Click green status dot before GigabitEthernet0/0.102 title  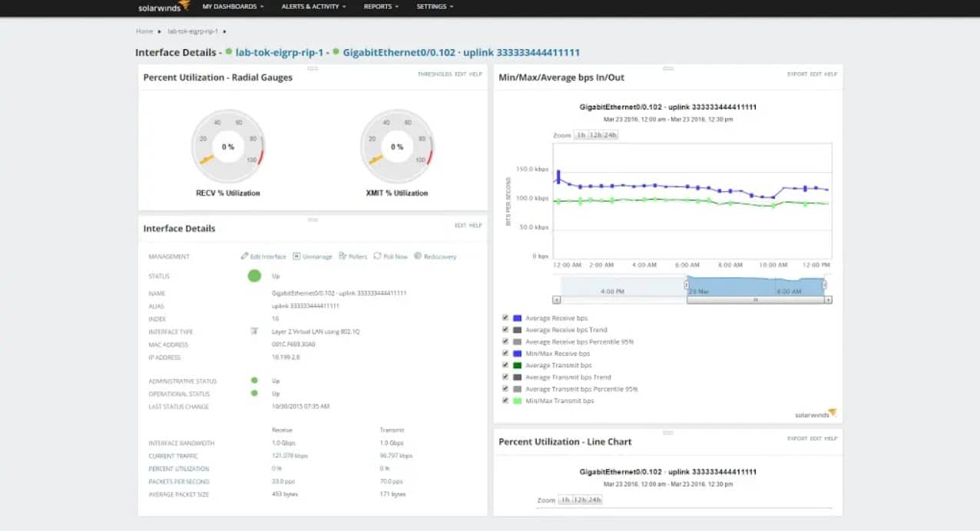(336, 52)
